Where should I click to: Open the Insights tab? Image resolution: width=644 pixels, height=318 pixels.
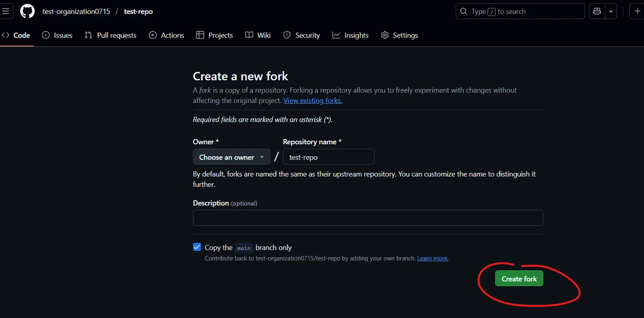(351, 35)
